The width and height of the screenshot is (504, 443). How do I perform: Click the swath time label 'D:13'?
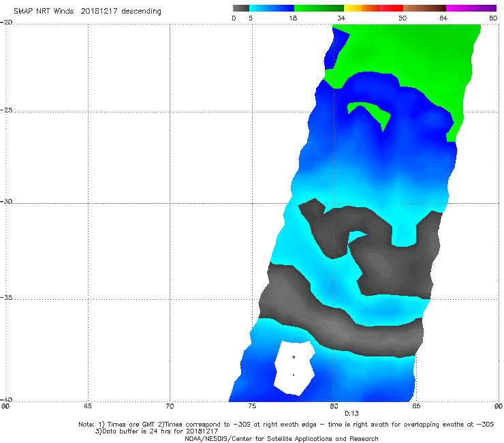(351, 414)
